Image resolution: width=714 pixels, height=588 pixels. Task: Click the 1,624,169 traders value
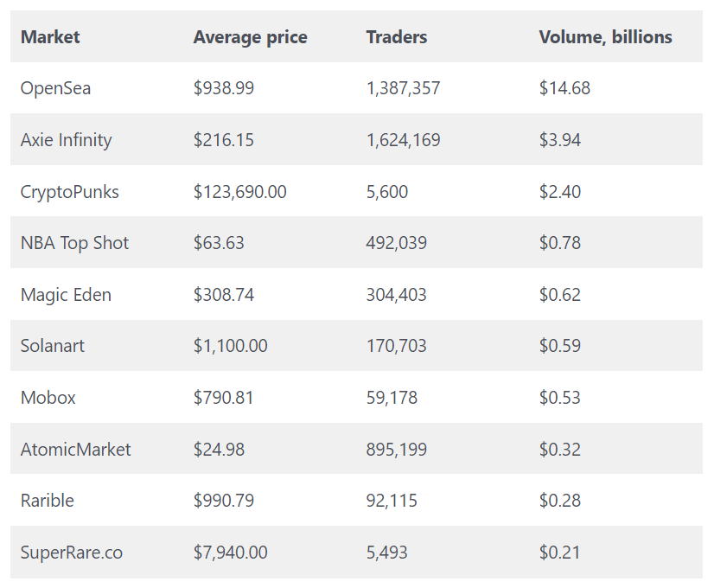click(403, 140)
